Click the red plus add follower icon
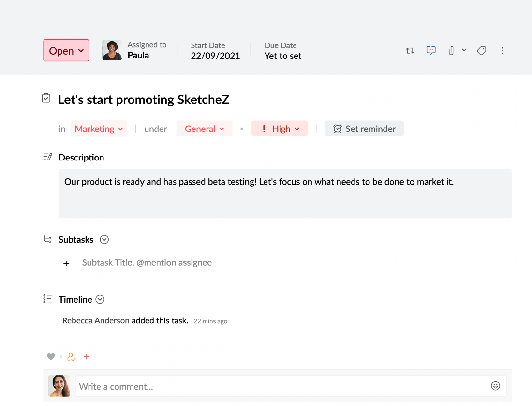Viewport: 532px width, 406px height. click(87, 357)
